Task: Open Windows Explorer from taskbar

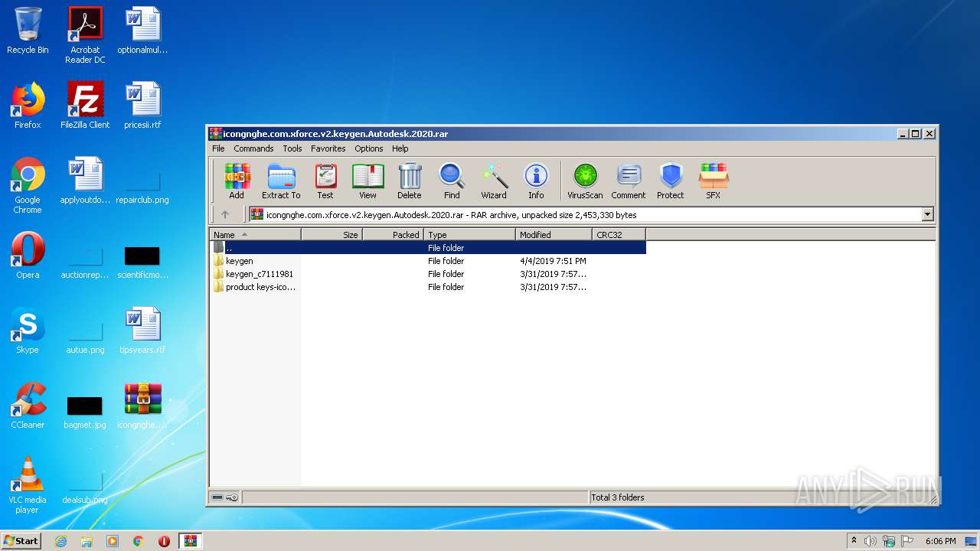Action: 87,541
